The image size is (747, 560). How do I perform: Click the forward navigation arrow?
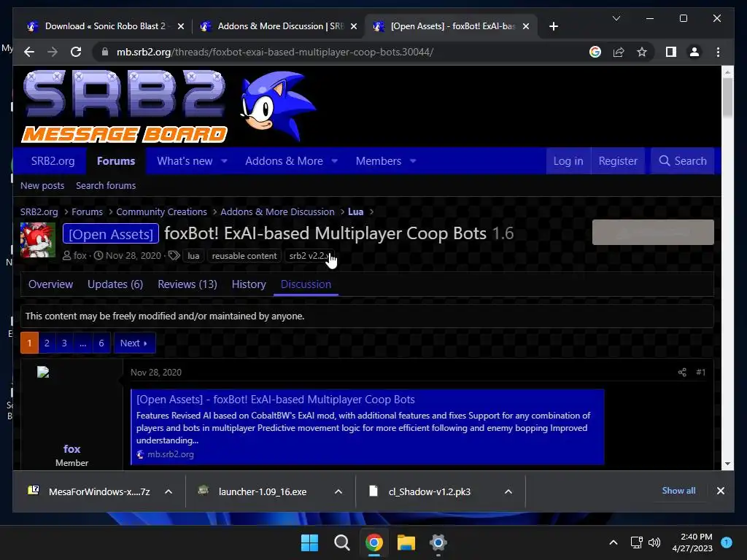click(x=53, y=52)
